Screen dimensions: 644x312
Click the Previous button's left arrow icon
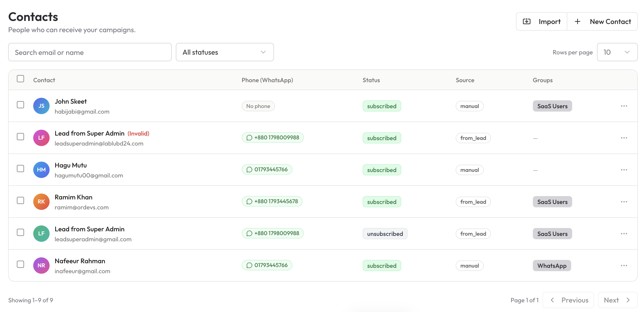(x=552, y=300)
